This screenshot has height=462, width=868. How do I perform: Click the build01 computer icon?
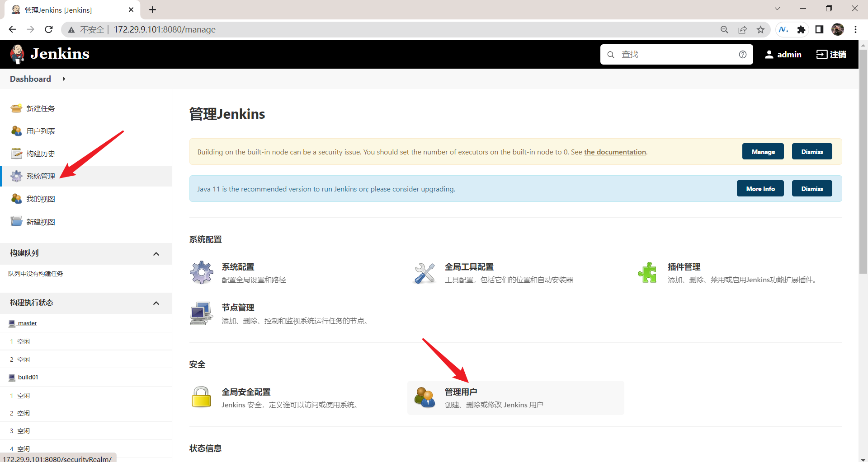pyautogui.click(x=12, y=378)
